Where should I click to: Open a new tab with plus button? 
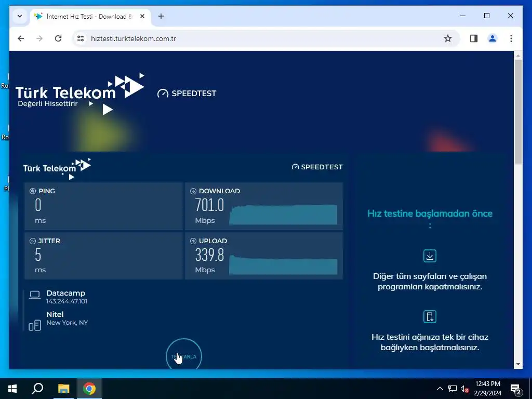pos(161,16)
